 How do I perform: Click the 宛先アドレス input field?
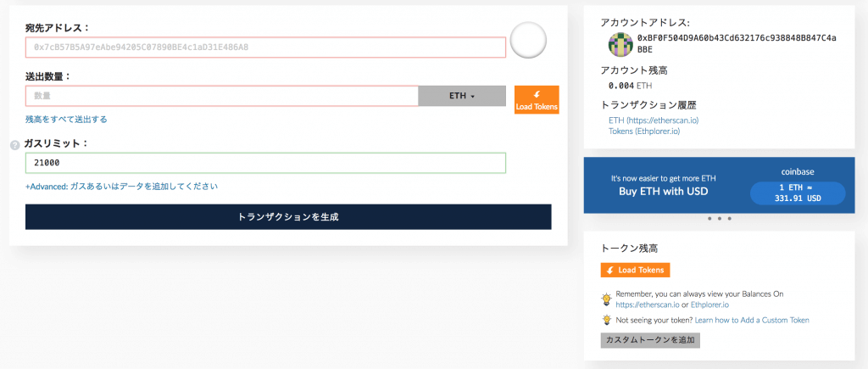tap(265, 48)
